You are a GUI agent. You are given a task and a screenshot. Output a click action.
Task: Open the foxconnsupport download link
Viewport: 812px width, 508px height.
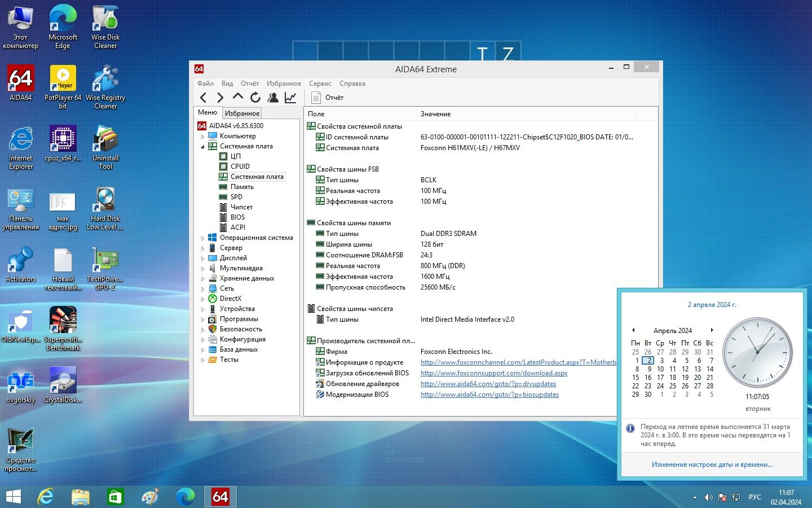pos(494,373)
